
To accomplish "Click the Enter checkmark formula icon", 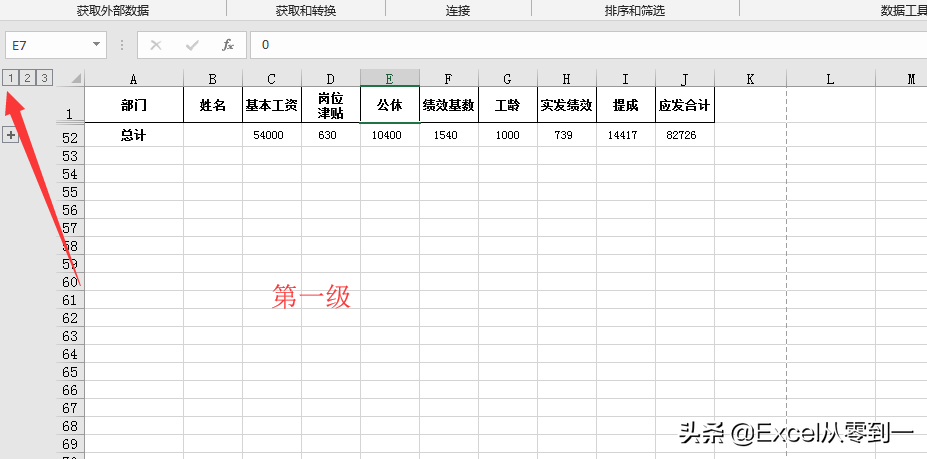I will 192,45.
